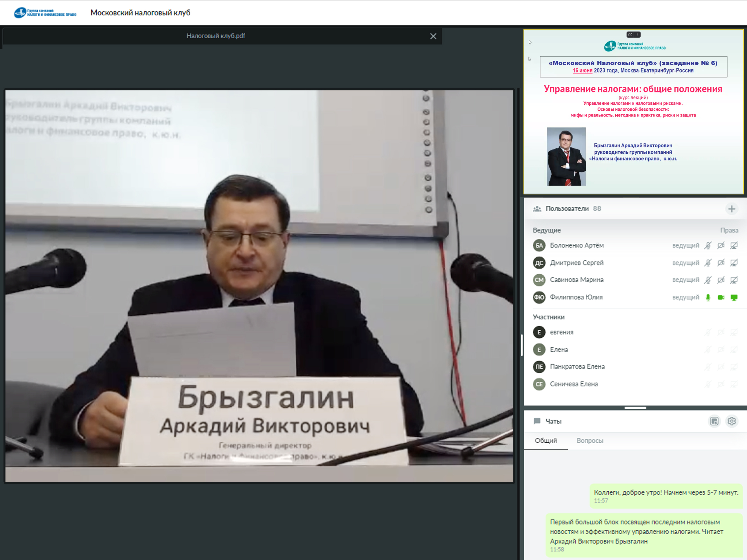
Task: Switch to the Вопросы chat tab
Action: [x=590, y=440]
